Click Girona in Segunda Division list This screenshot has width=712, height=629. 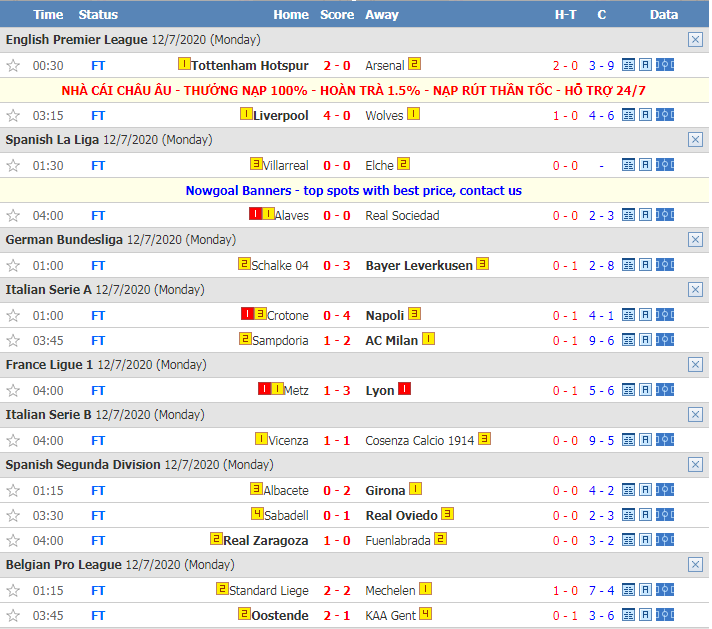coord(385,490)
